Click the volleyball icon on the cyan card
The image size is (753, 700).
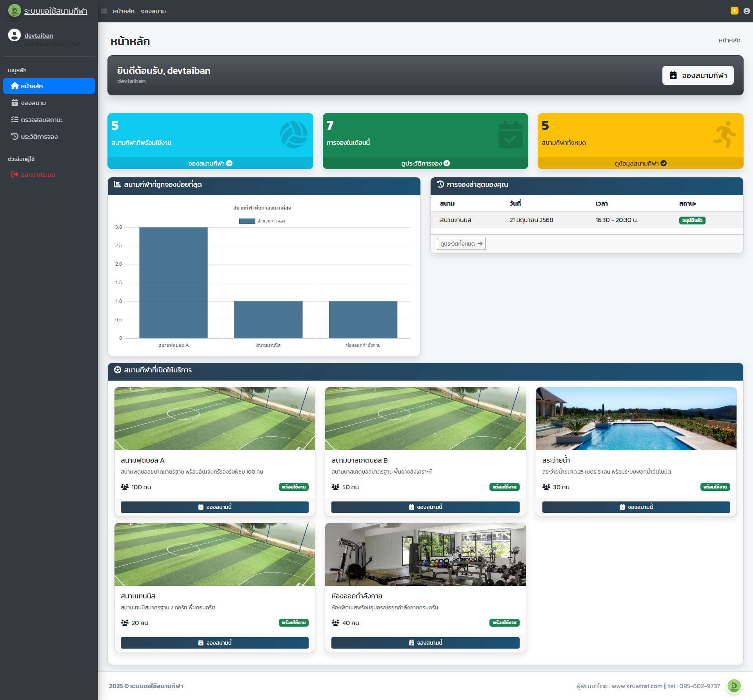click(293, 134)
